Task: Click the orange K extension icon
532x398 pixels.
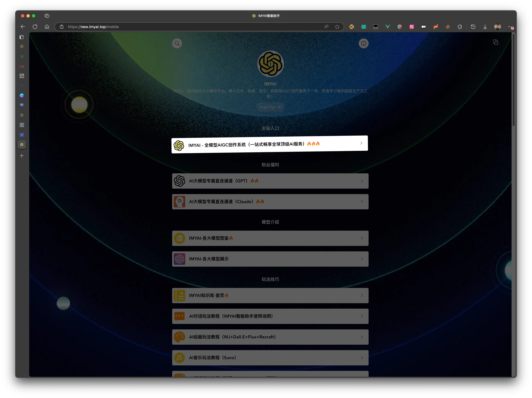Action: pyautogui.click(x=351, y=27)
